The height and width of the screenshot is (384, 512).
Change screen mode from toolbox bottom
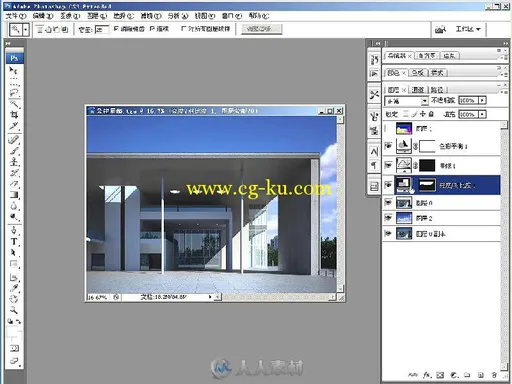14,361
